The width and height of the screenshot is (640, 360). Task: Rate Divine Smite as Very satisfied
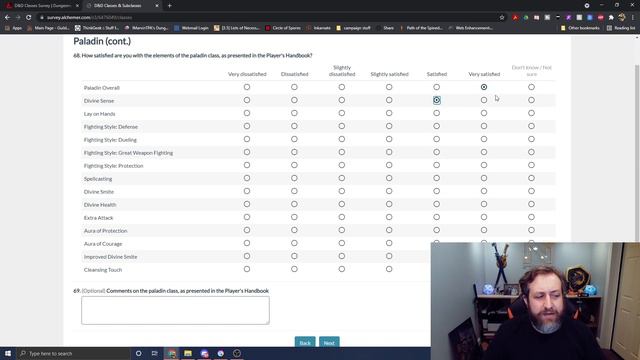click(x=484, y=191)
